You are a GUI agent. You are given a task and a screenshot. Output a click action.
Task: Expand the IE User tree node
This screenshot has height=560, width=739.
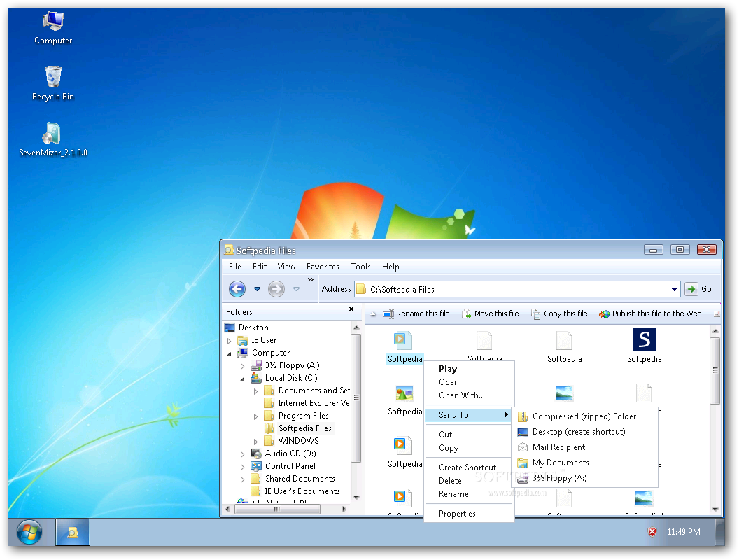point(229,340)
